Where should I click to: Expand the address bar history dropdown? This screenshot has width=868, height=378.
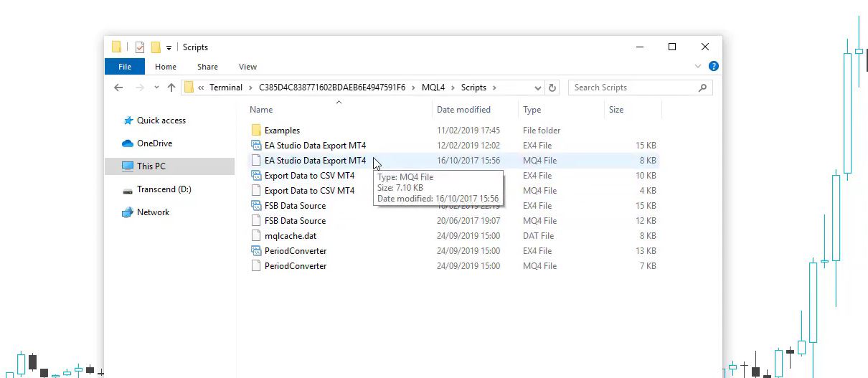click(538, 88)
